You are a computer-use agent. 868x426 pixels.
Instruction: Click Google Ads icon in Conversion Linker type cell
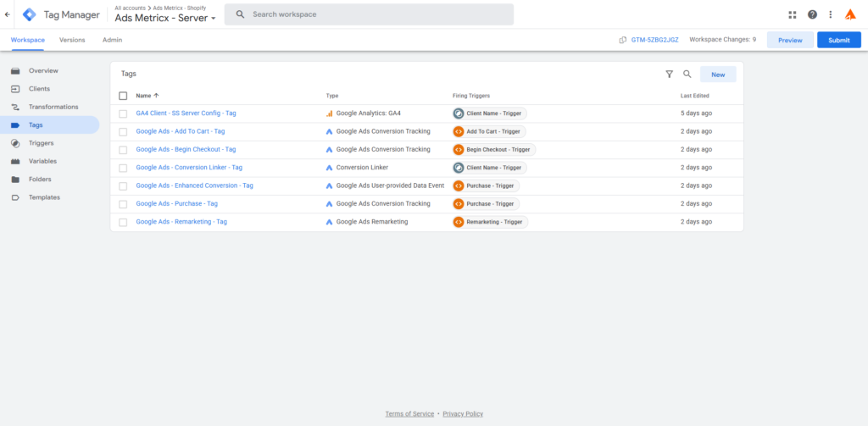330,168
